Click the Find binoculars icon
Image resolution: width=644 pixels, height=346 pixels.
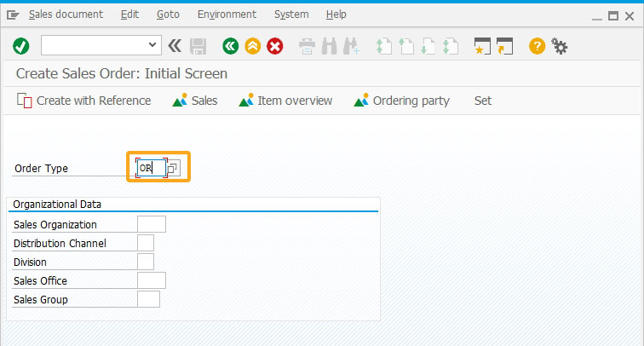click(x=329, y=46)
